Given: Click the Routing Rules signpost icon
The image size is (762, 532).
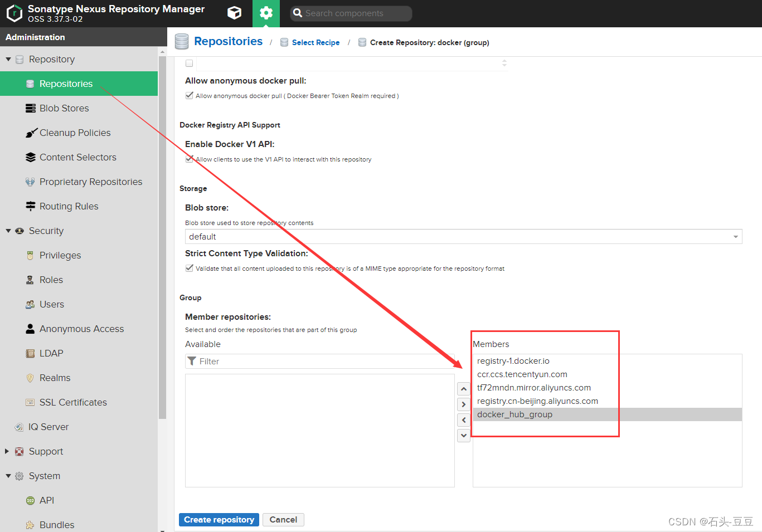Looking at the screenshot, I should coord(31,206).
